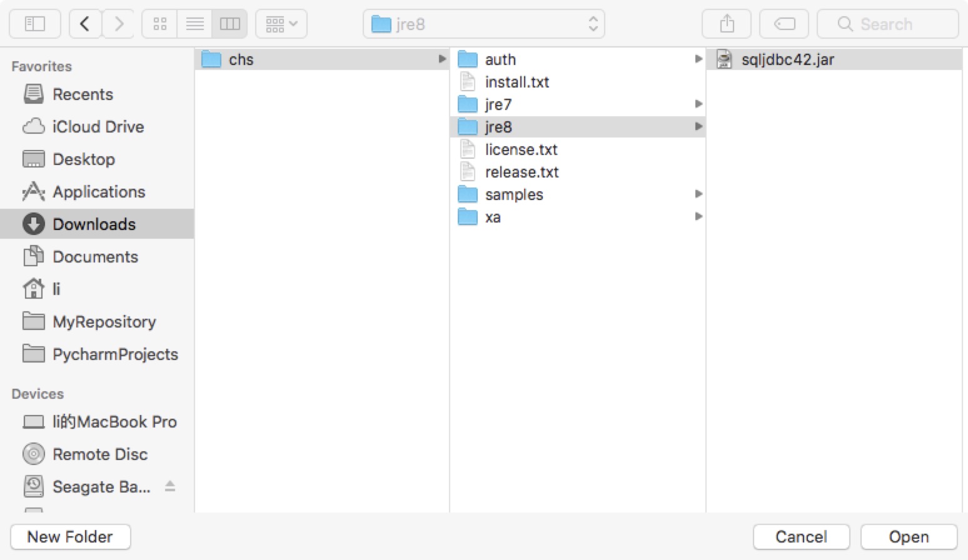The height and width of the screenshot is (560, 968).
Task: Click the Open button
Action: (x=909, y=537)
